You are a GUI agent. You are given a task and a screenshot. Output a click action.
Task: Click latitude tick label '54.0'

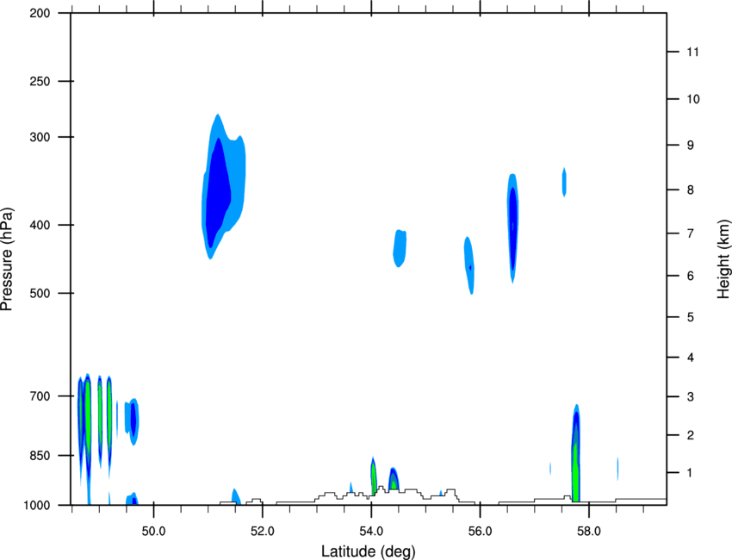pos(371,532)
